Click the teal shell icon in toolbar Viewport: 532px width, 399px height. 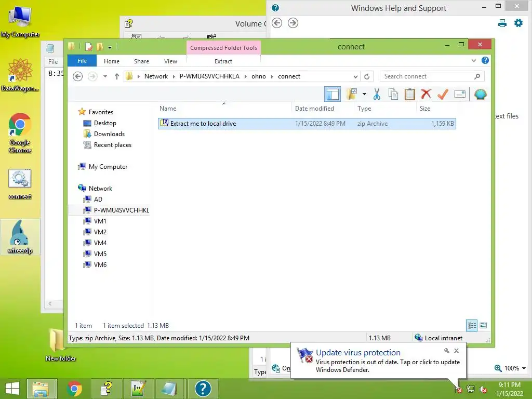pyautogui.click(x=480, y=94)
